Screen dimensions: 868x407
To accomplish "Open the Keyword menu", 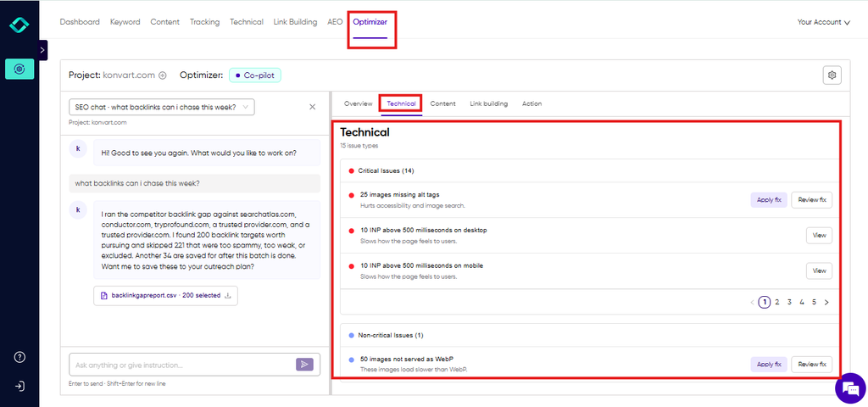I will [x=125, y=22].
